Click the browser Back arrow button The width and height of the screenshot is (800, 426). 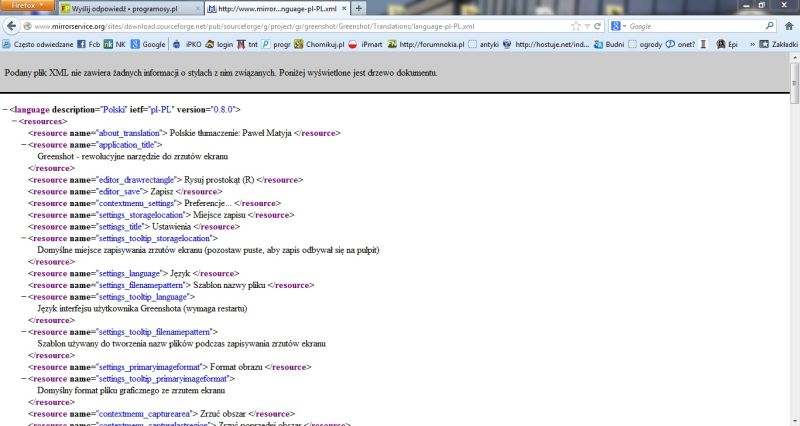coord(12,25)
